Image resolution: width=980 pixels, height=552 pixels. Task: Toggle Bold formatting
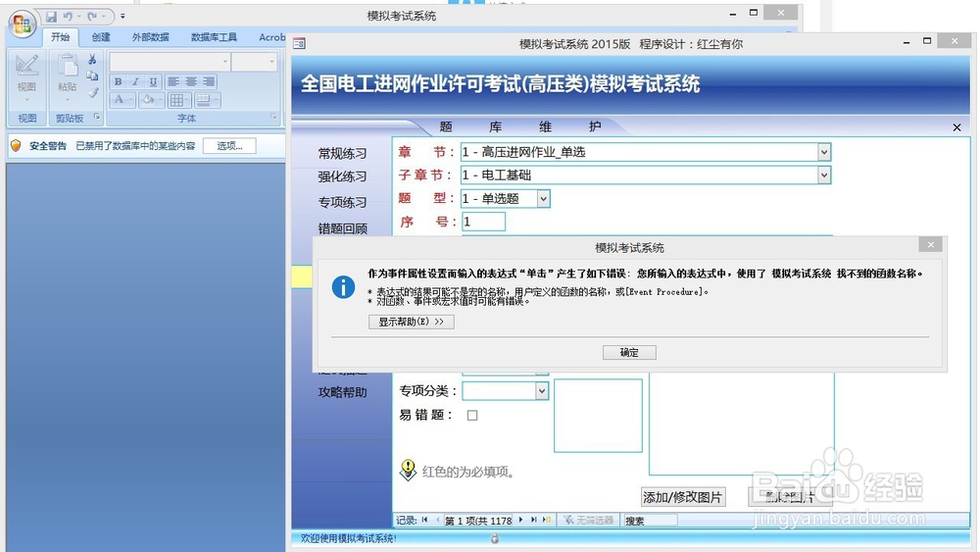119,82
